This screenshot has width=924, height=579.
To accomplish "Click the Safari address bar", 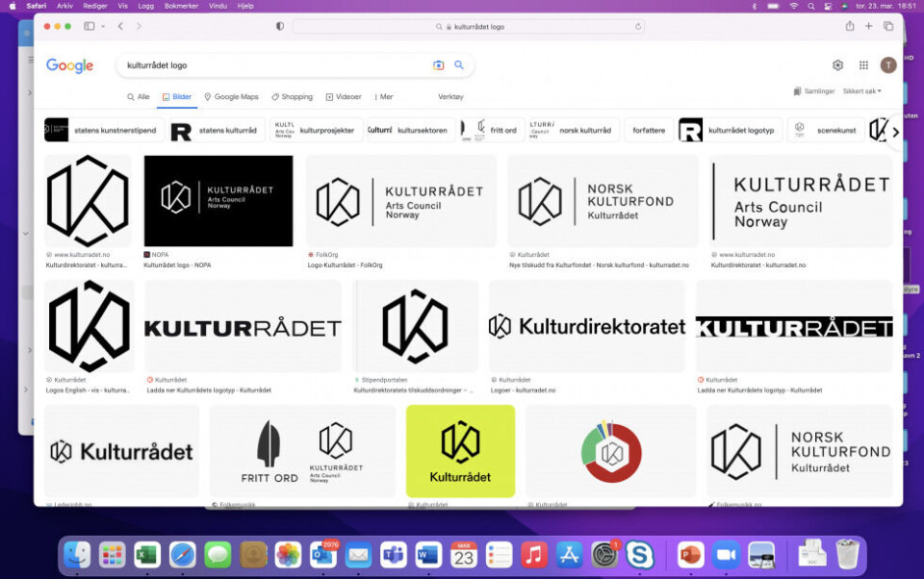I will tap(469, 27).
